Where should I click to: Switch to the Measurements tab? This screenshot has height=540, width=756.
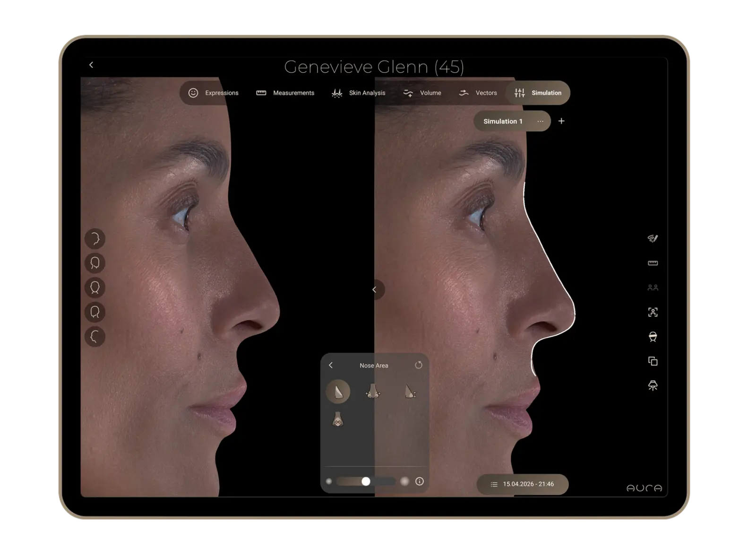point(285,93)
